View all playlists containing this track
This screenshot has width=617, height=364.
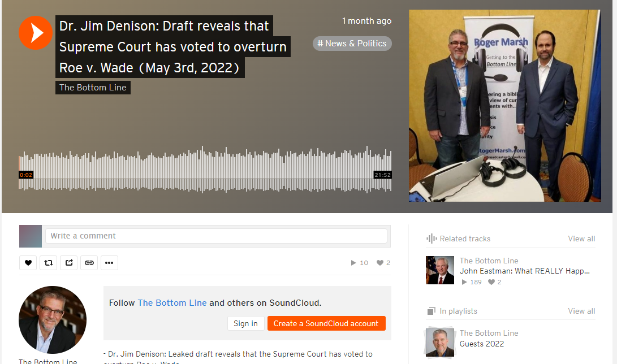581,311
